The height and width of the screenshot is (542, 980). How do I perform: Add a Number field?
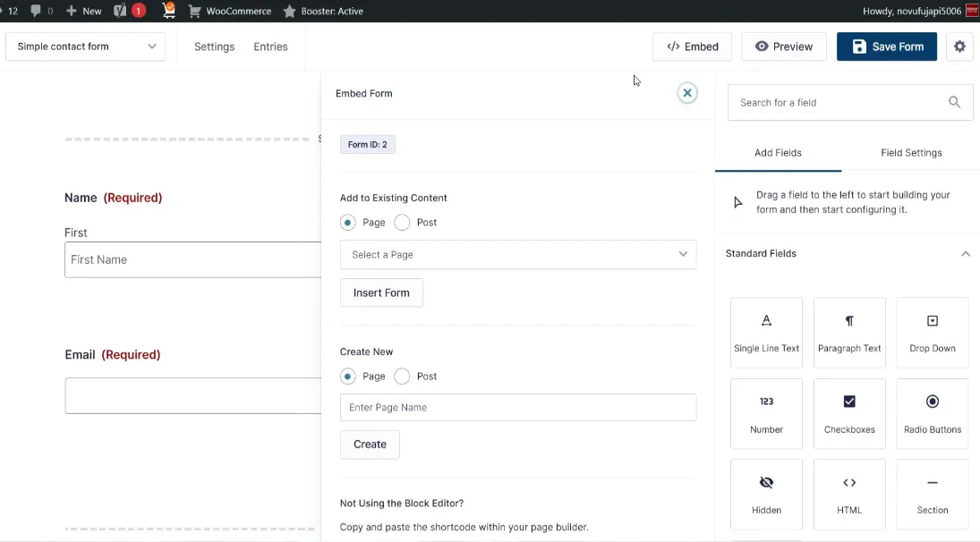(766, 413)
